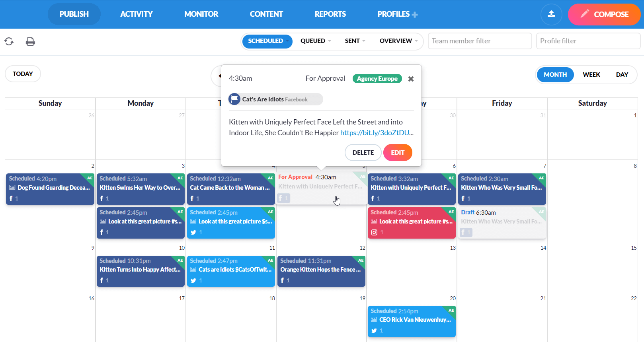
Task: Expand the Queued dropdown
Action: 316,41
